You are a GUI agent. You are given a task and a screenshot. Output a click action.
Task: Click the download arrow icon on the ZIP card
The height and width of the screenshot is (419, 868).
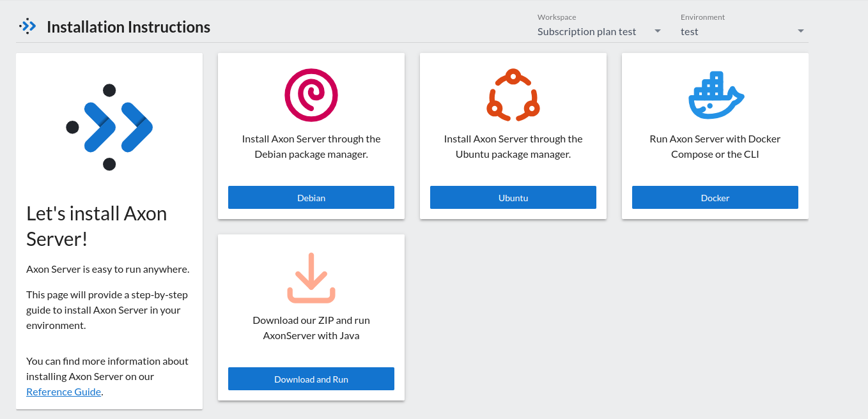click(311, 277)
